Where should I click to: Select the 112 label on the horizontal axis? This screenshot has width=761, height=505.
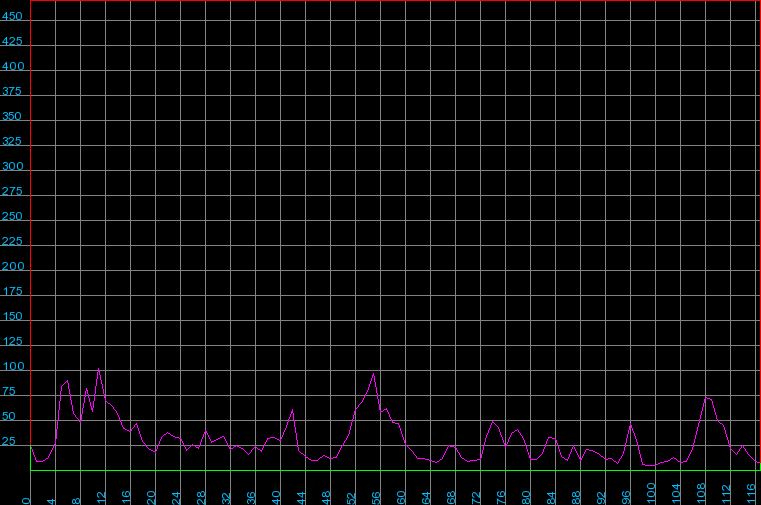pos(727,494)
